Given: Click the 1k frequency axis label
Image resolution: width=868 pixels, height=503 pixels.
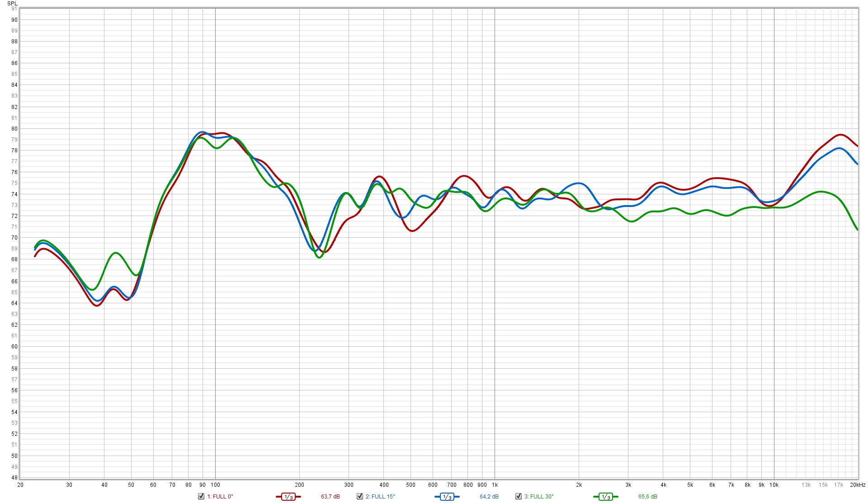Looking at the screenshot, I should tap(495, 484).
